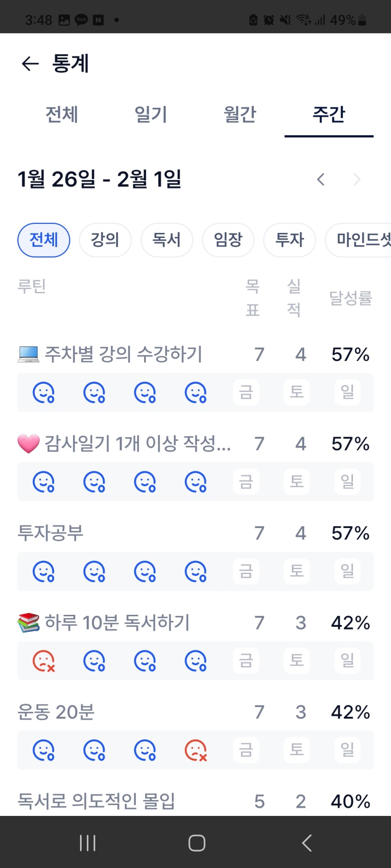Screen dimensions: 391x868
Task: Filter by the 임장 category chip
Action: click(228, 240)
